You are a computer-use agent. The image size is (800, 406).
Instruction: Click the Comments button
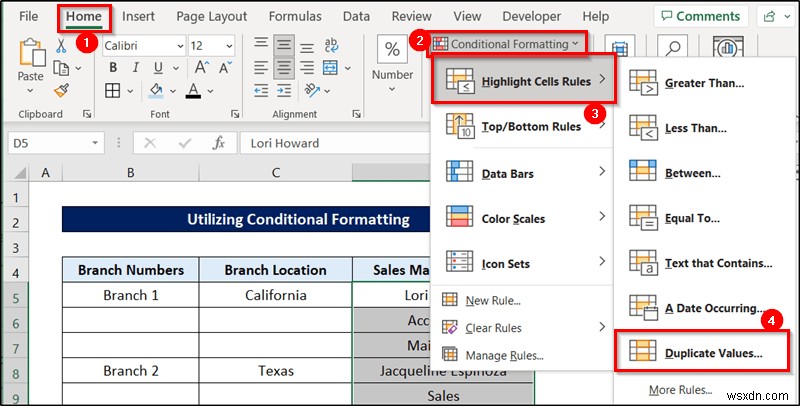coord(701,16)
